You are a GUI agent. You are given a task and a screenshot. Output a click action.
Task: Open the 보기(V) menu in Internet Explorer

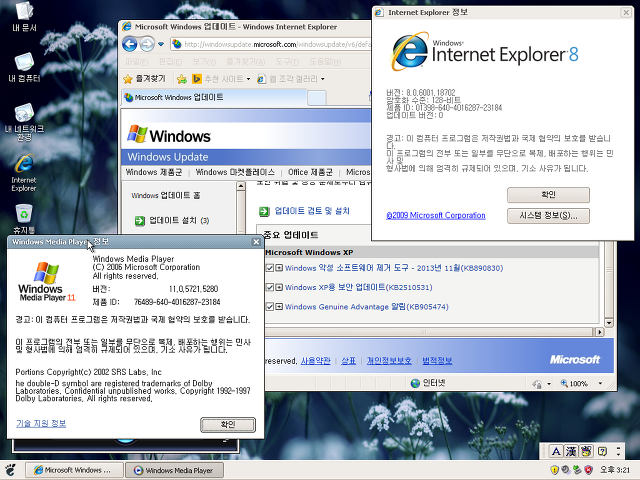(x=204, y=62)
